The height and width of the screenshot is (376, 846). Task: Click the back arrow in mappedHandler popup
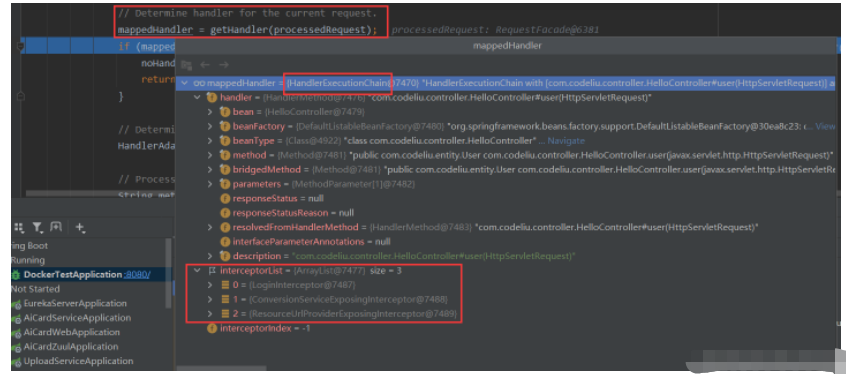[205, 65]
